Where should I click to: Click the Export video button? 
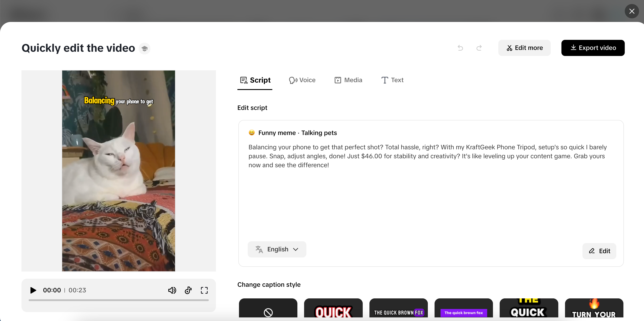point(593,48)
